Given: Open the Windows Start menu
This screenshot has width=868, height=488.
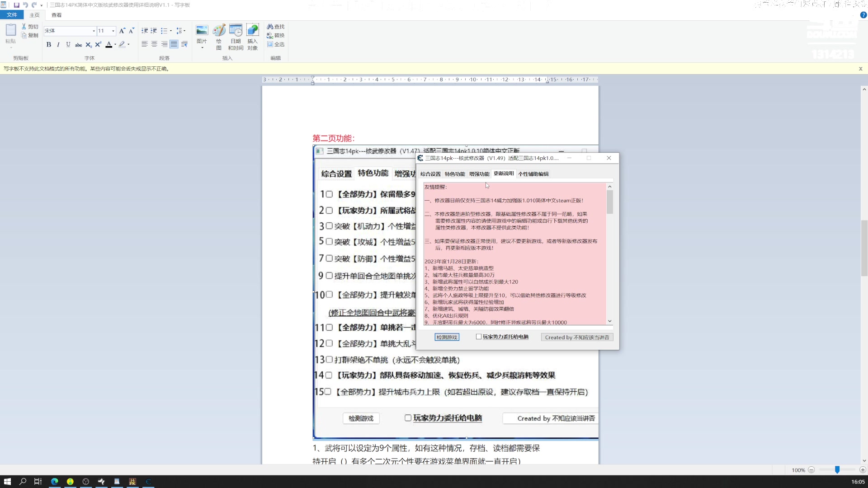Looking at the screenshot, I should [x=7, y=482].
